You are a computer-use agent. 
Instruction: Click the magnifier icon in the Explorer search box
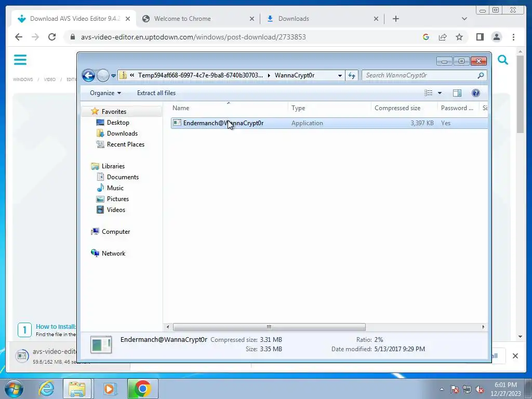[481, 75]
